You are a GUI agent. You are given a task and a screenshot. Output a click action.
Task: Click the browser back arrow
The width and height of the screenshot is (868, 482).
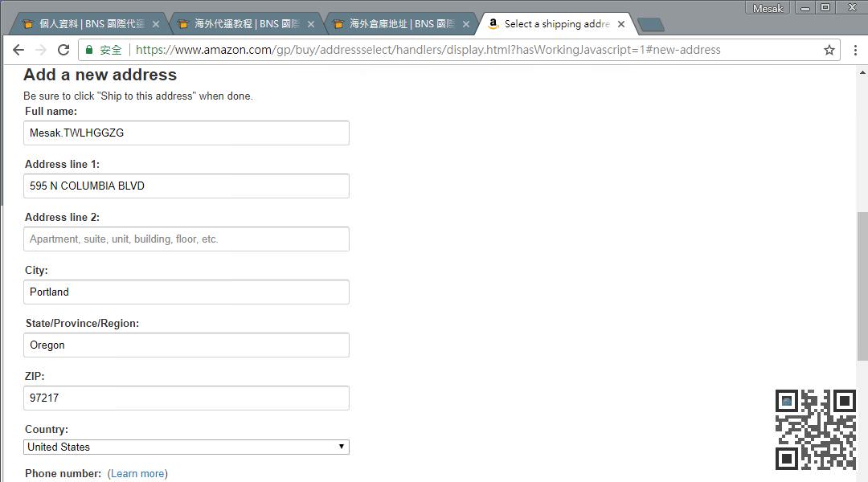pyautogui.click(x=18, y=50)
